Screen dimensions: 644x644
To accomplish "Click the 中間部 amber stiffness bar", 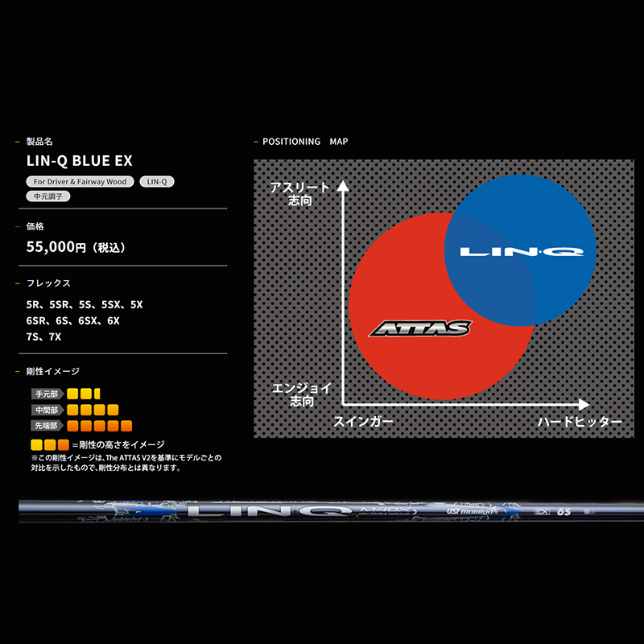I will click(x=93, y=410).
